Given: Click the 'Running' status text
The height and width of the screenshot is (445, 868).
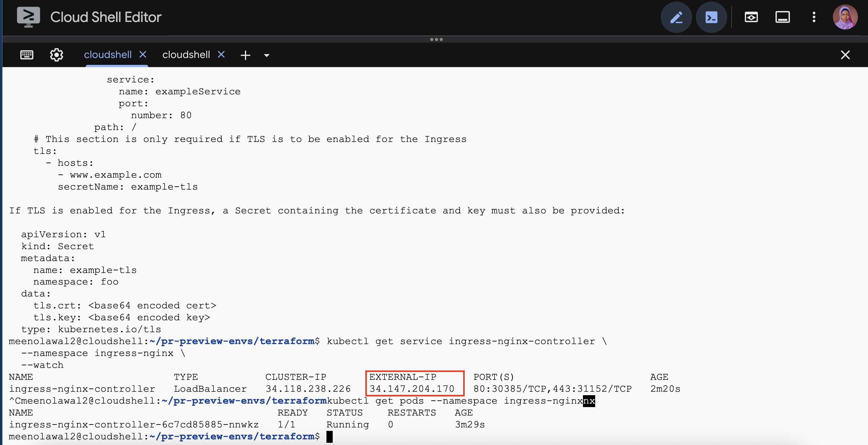Looking at the screenshot, I should (x=348, y=425).
